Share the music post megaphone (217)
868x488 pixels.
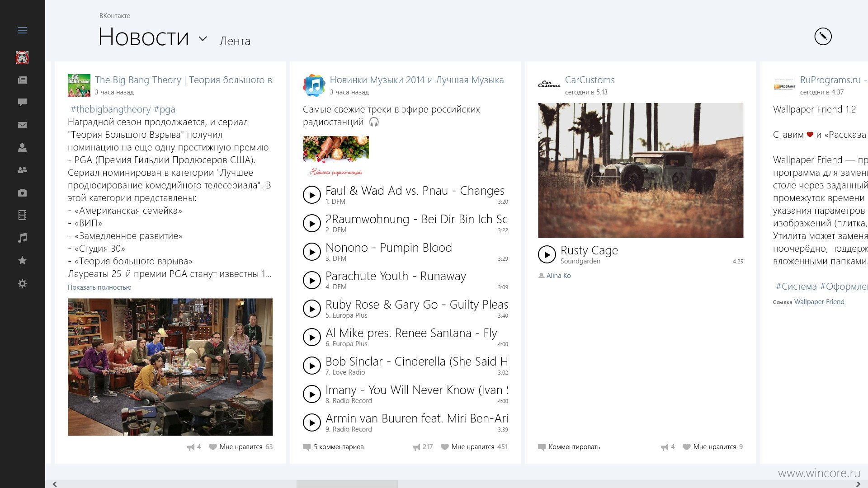point(423,447)
